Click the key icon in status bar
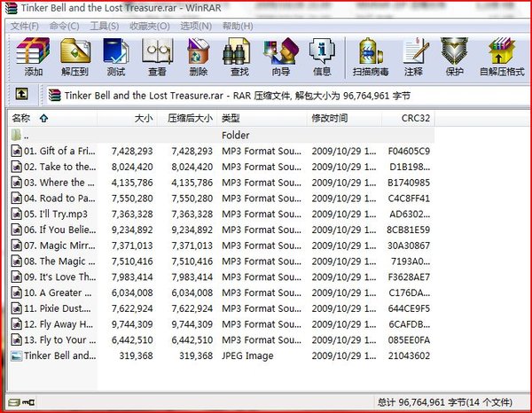 pyautogui.click(x=28, y=402)
